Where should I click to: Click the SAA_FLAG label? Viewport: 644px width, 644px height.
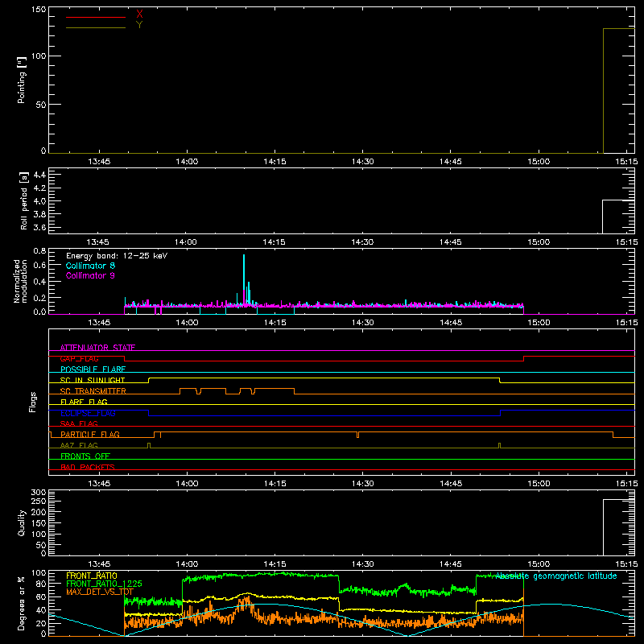(x=79, y=423)
